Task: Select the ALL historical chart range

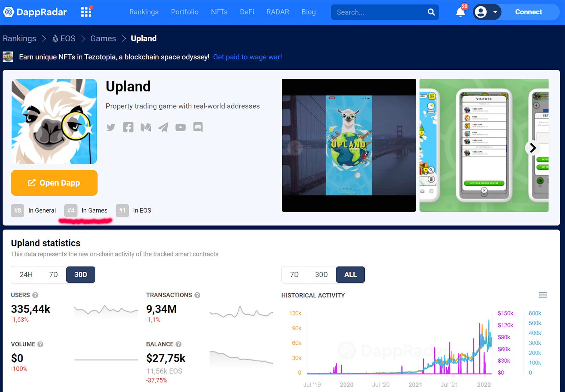Action: (350, 275)
